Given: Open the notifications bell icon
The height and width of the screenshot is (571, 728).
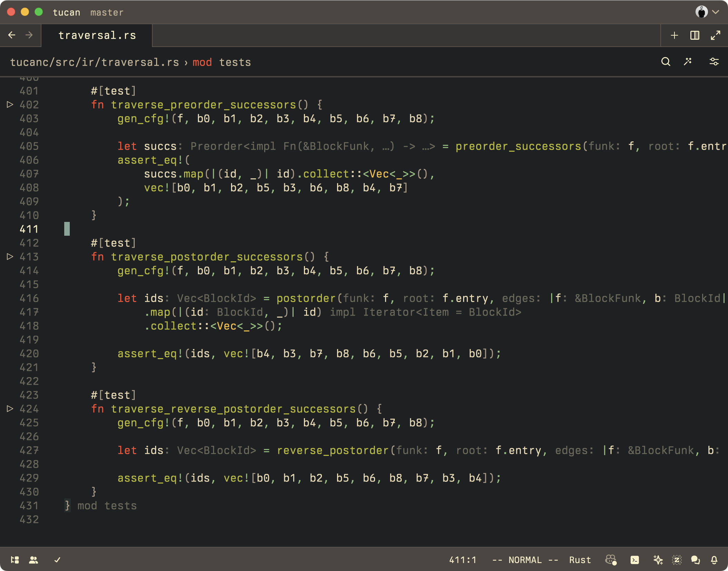Looking at the screenshot, I should pos(714,560).
